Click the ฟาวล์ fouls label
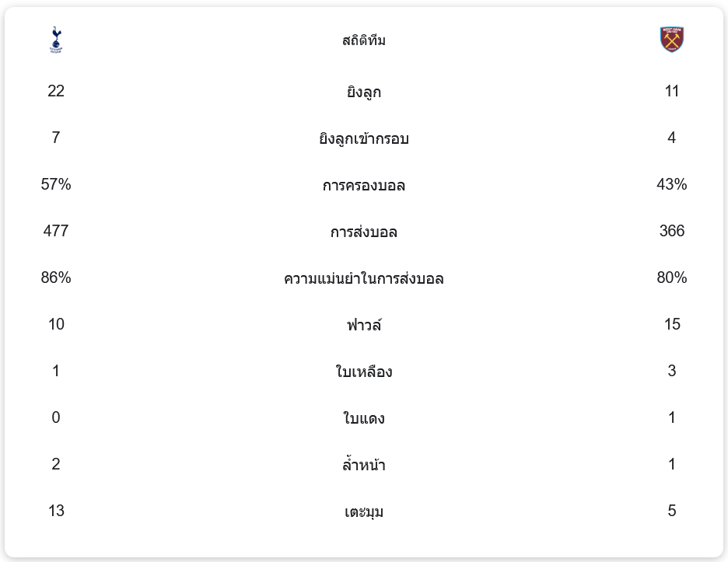Viewport: 728px width, 562px height. (364, 325)
